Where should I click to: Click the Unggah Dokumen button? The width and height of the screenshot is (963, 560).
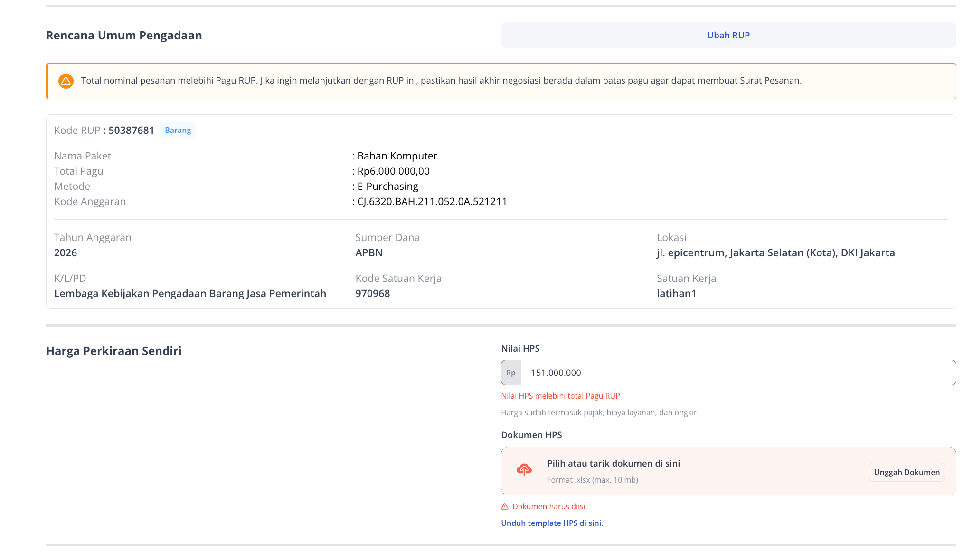point(906,472)
